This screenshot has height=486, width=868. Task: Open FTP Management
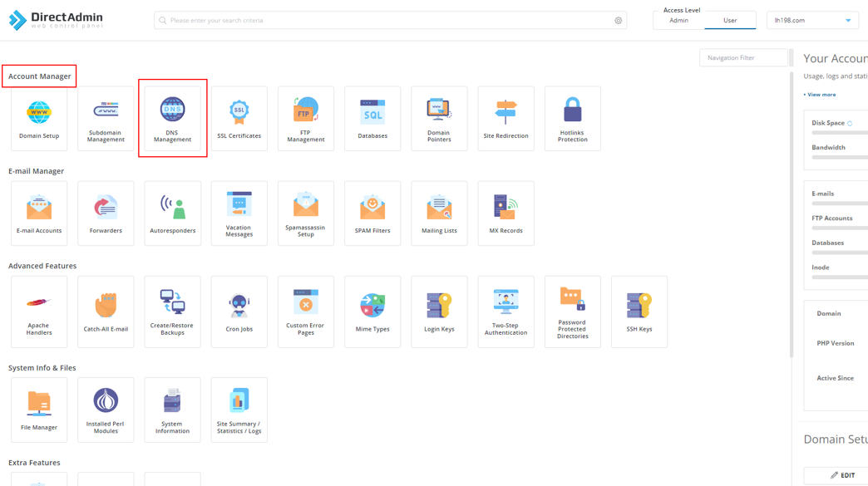(305, 119)
